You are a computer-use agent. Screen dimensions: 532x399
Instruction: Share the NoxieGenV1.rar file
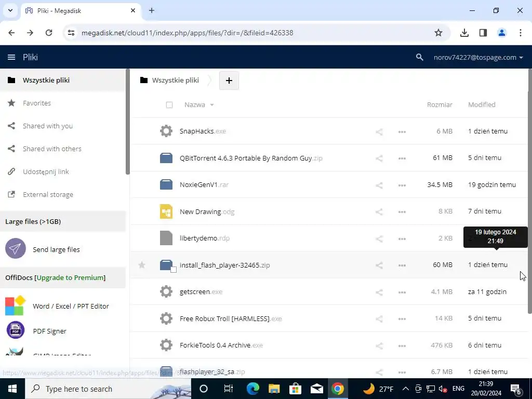click(379, 185)
